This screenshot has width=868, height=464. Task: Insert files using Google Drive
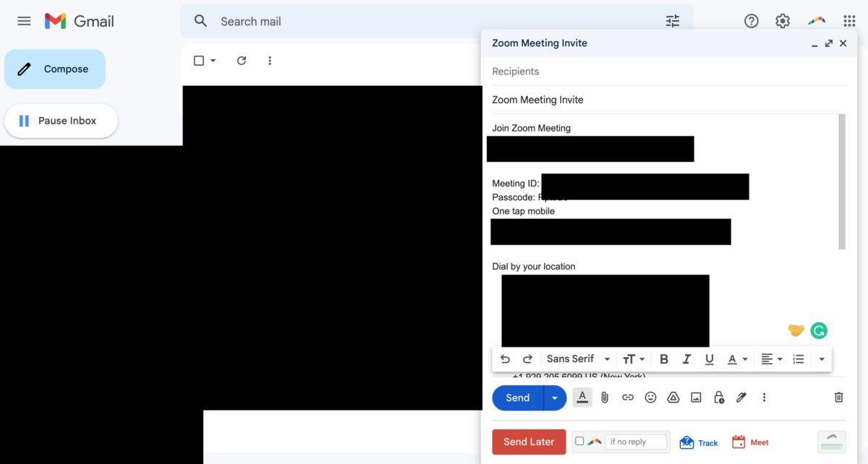click(673, 398)
